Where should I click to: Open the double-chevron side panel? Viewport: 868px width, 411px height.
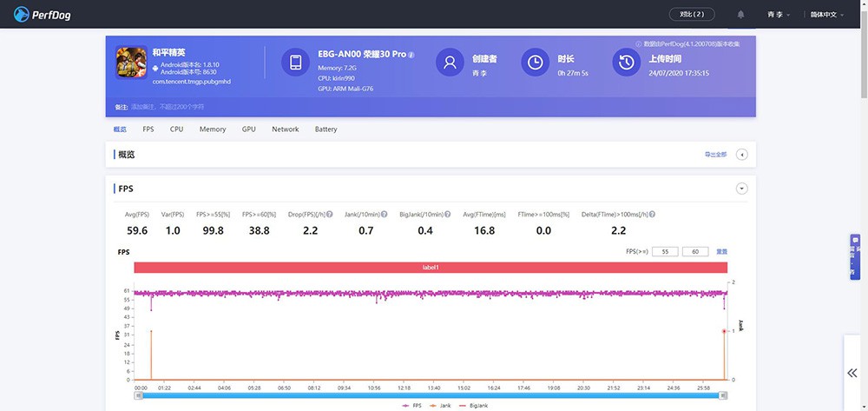click(852, 373)
